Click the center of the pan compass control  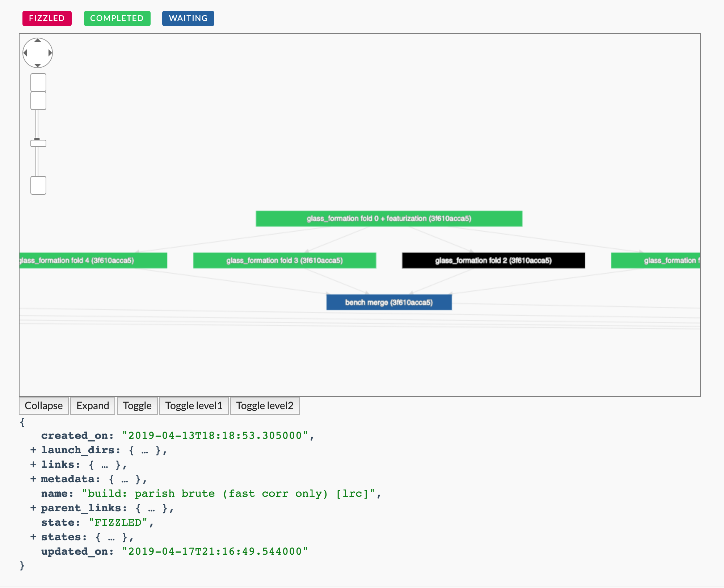[38, 53]
